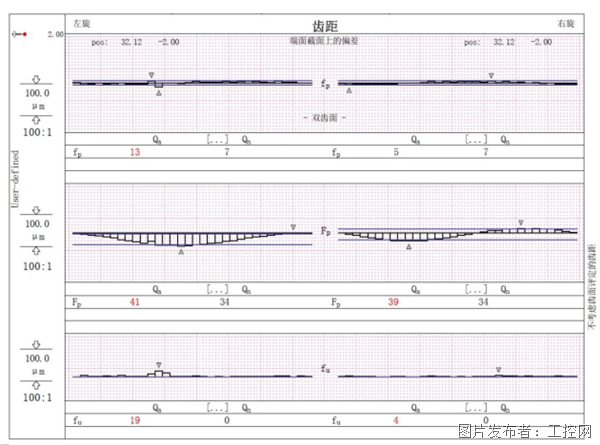Click the down arrow above middle 100.0 scale
600x445 pixels.
(37, 211)
